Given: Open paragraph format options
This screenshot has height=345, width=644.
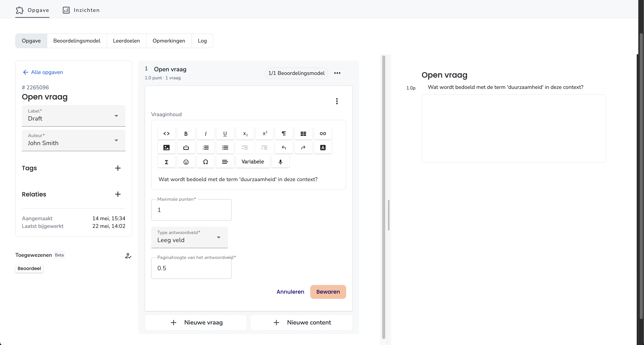Looking at the screenshot, I should pyautogui.click(x=284, y=134).
